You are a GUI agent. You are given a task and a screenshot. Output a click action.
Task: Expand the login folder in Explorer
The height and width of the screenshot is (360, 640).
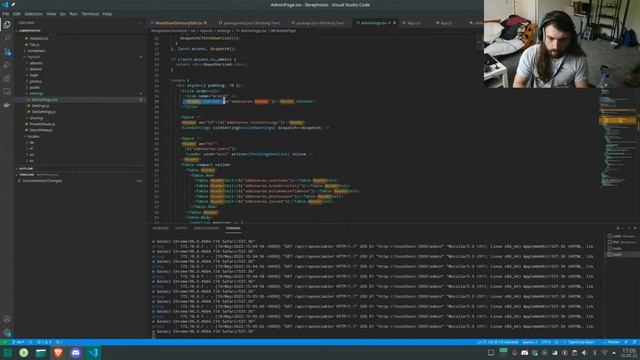(34, 75)
